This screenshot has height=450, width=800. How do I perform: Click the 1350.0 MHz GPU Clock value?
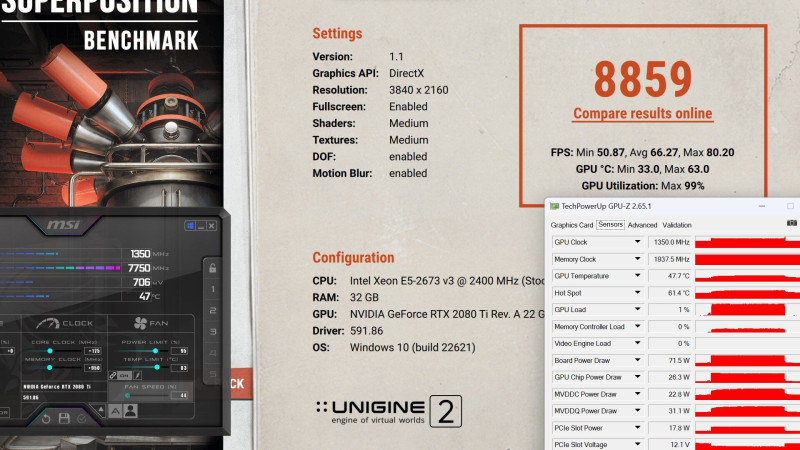671,242
